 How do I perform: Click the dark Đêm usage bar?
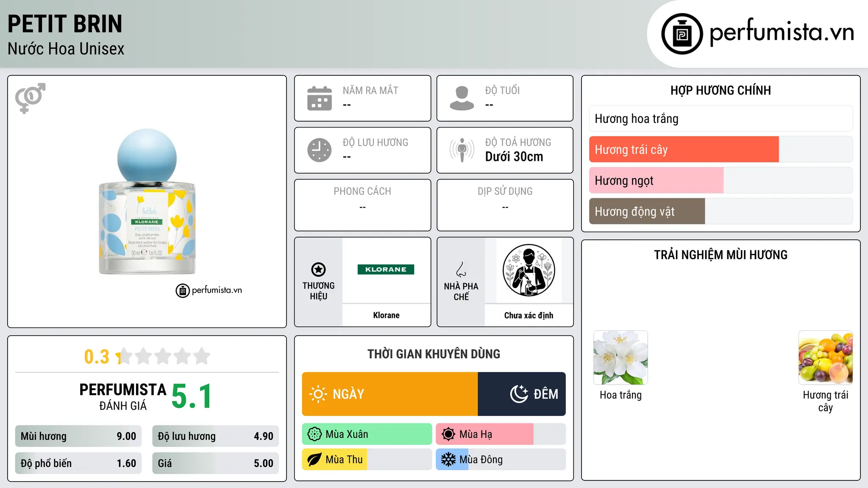[x=522, y=394]
